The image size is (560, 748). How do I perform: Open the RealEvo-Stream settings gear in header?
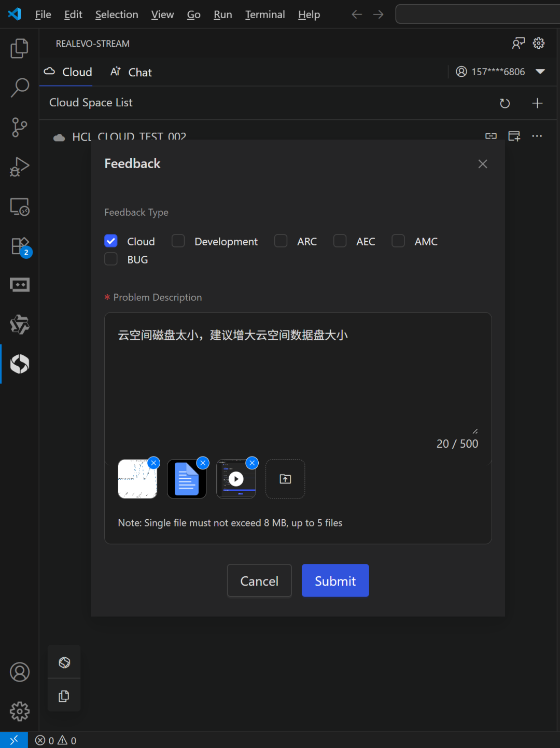point(539,43)
